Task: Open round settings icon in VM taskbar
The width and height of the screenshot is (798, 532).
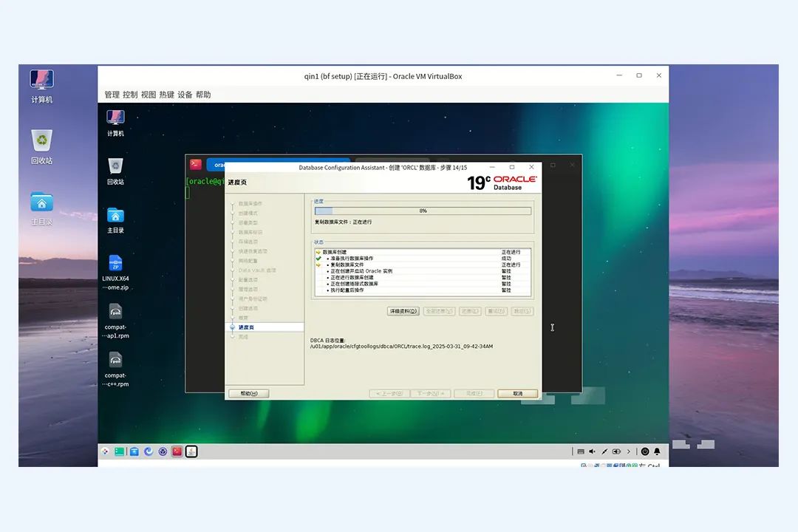Action: (x=163, y=451)
